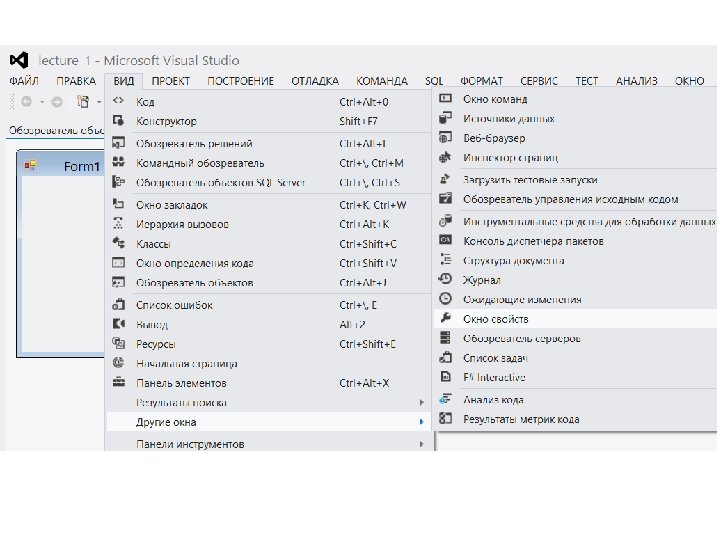Open the ОКНО menu
This screenshot has height=540, width=720.
[x=689, y=81]
